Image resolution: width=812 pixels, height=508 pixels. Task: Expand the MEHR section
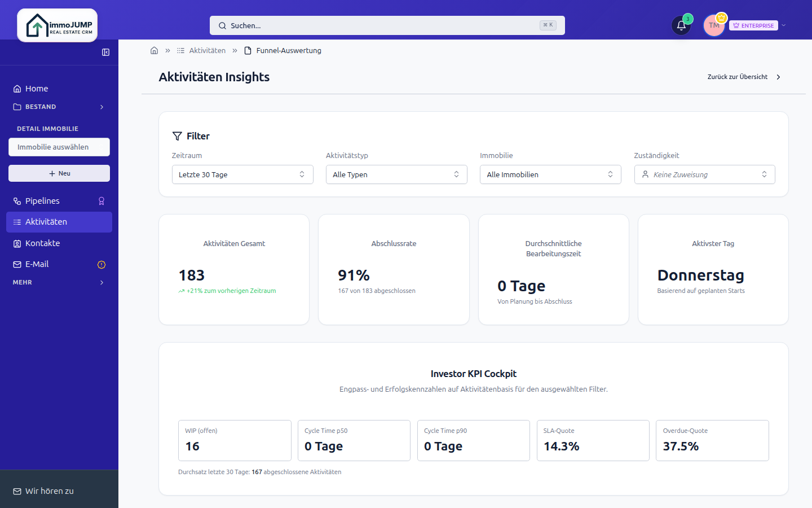click(59, 282)
